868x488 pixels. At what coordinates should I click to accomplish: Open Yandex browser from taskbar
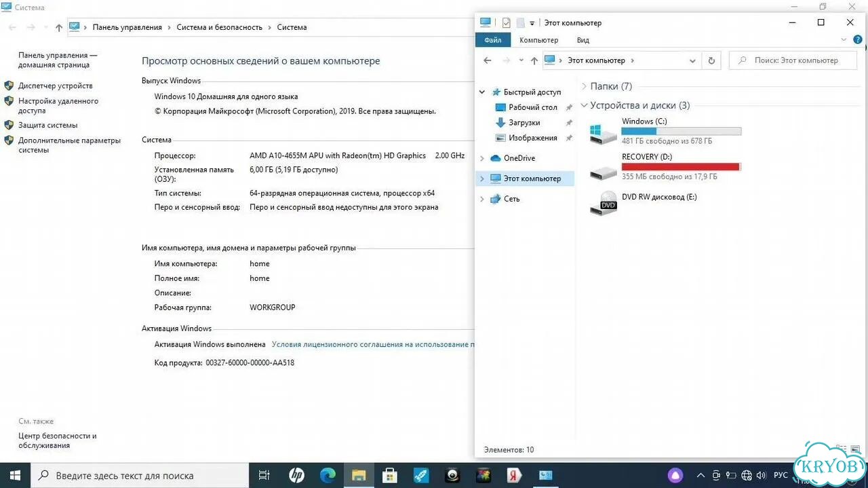515,475
